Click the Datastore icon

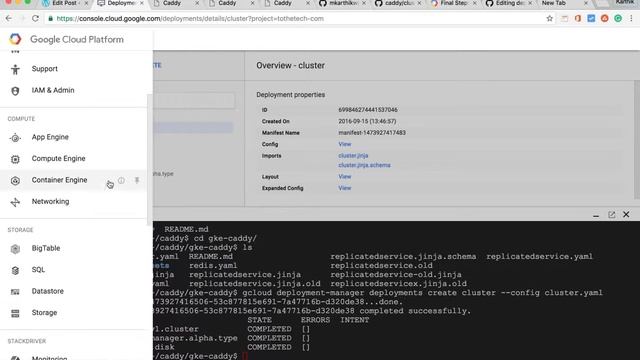pyautogui.click(x=15, y=292)
